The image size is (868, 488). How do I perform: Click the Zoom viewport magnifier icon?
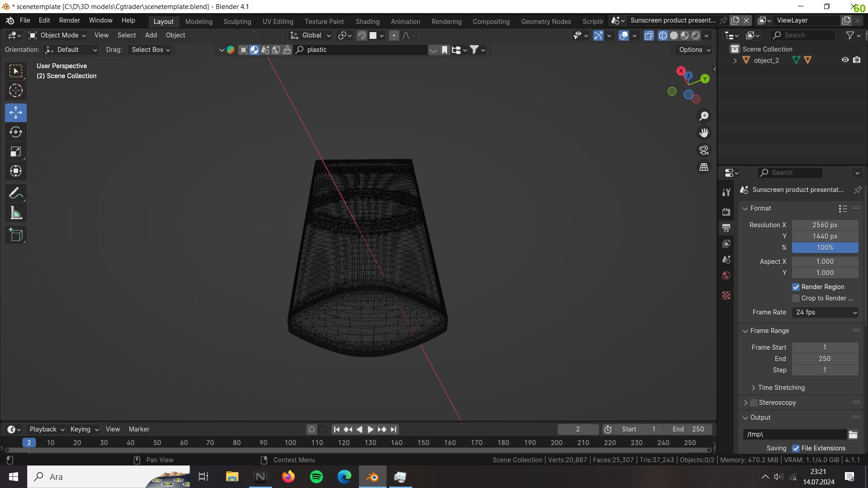(x=704, y=116)
